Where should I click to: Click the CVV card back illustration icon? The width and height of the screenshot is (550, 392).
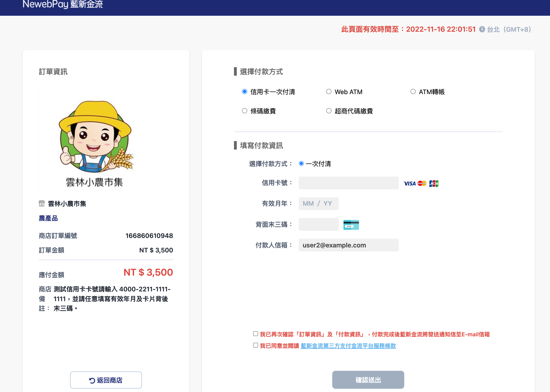[351, 225]
